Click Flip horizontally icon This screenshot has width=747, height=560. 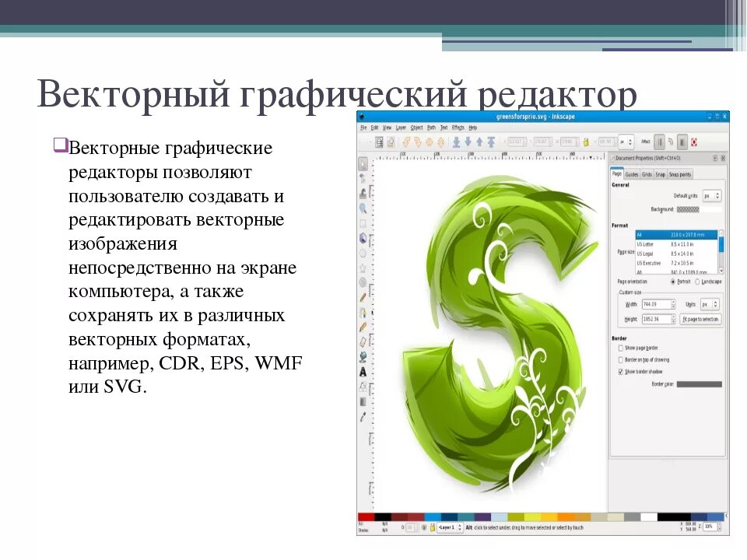pos(430,142)
